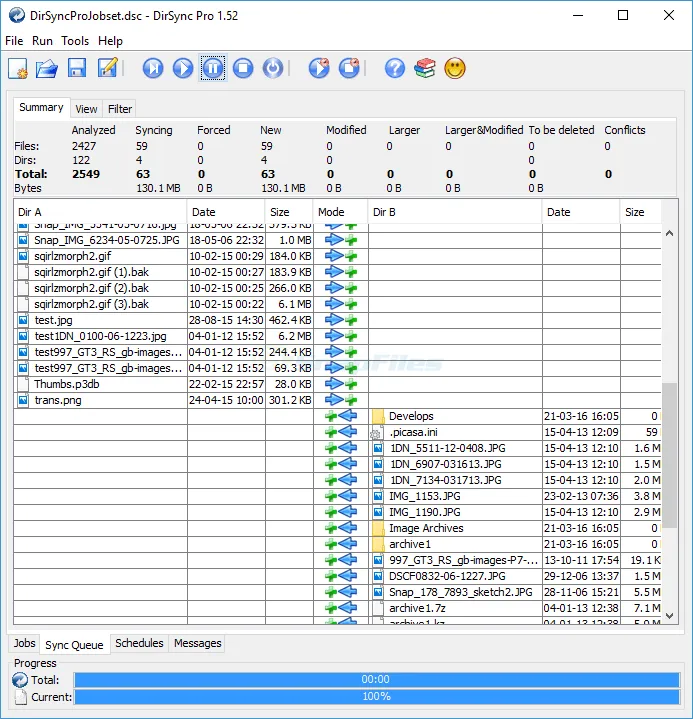The height and width of the screenshot is (719, 693).
Task: Select test1DN_0100-06-1223.jpg file row
Action: (337, 336)
